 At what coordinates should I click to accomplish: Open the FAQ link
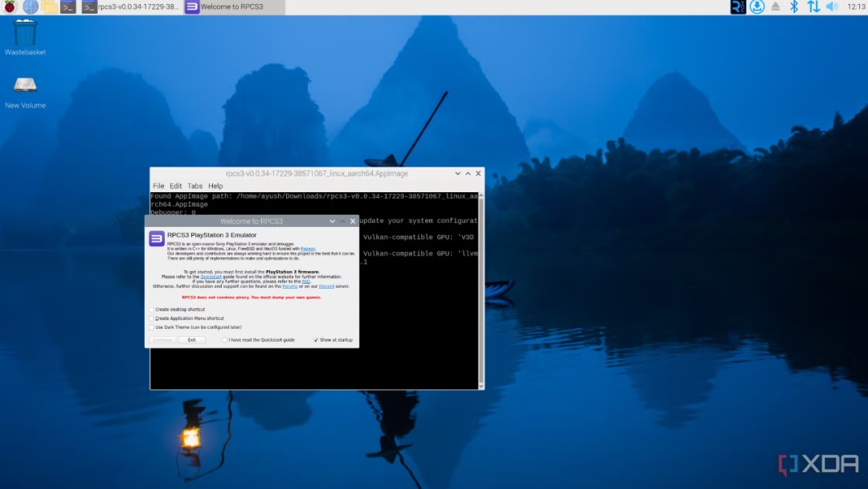pos(306,281)
